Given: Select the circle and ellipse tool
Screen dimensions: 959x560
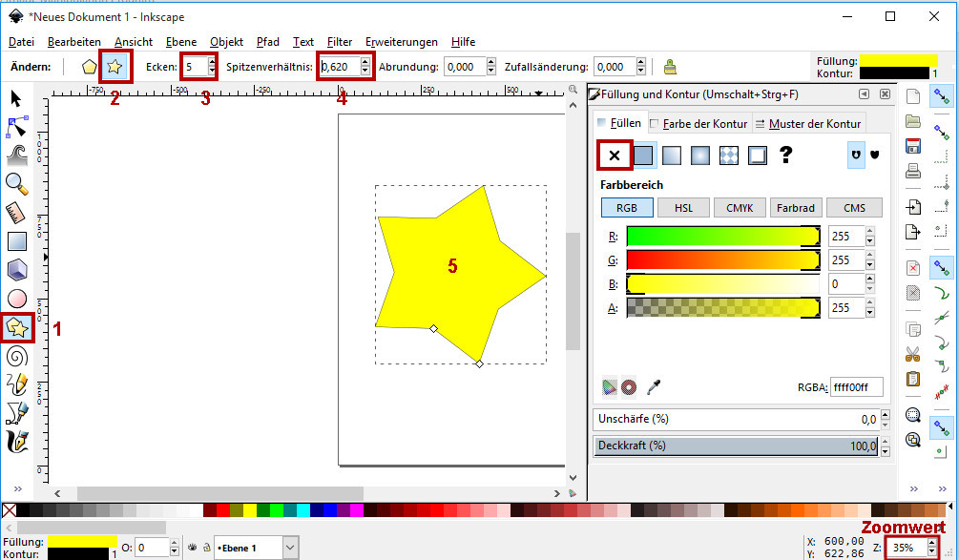Looking at the screenshot, I should click(x=17, y=299).
